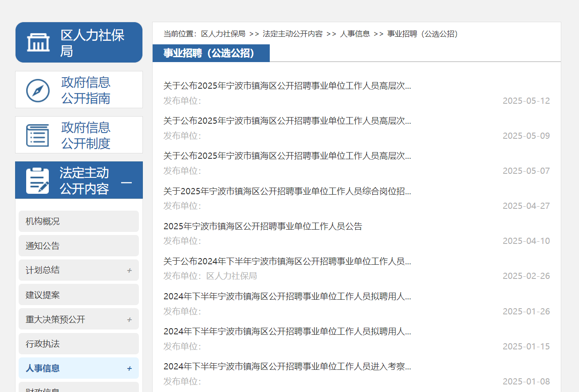Click date text 2025-05-12
Image resolution: width=579 pixels, height=392 pixels.
point(526,101)
